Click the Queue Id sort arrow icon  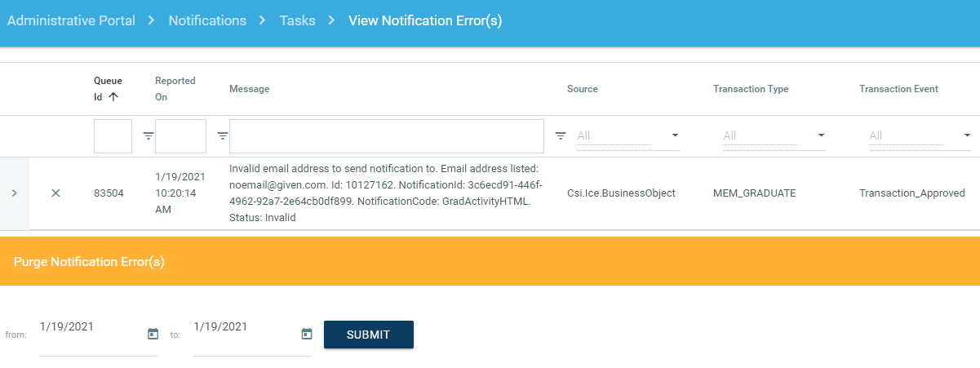[113, 96]
